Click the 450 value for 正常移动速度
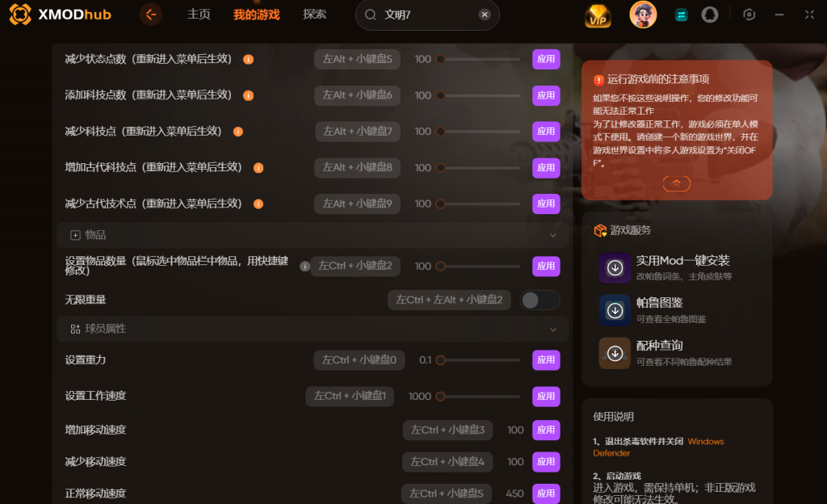Image resolution: width=827 pixels, height=504 pixels. 514,493
